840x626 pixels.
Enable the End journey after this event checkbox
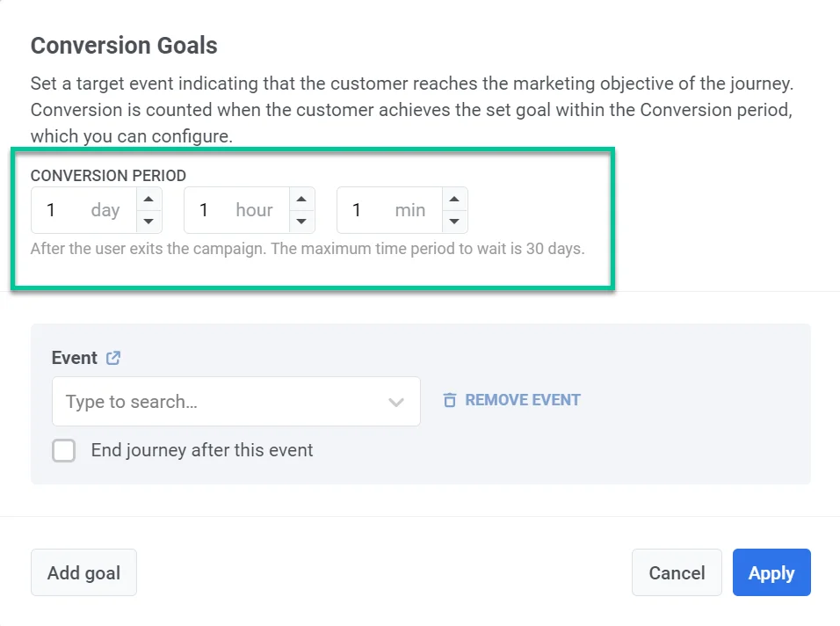click(x=64, y=451)
